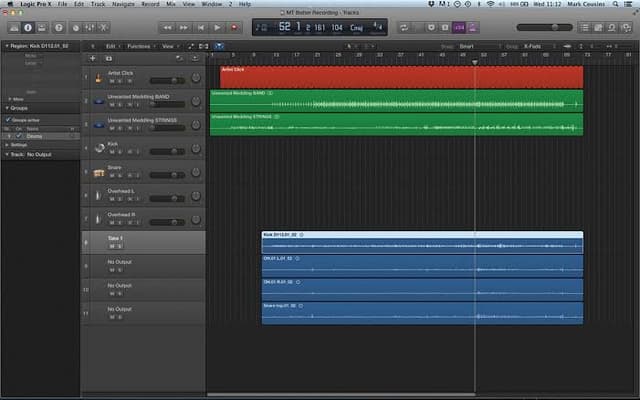The image size is (640, 400).
Task: Open Quick Help question mark icon
Action: tap(59, 28)
